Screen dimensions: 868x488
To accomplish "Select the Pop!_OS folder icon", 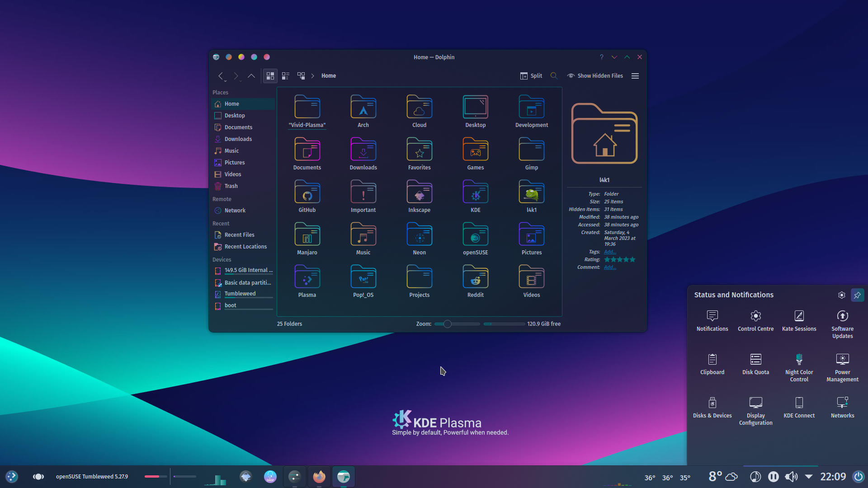I will click(x=363, y=277).
